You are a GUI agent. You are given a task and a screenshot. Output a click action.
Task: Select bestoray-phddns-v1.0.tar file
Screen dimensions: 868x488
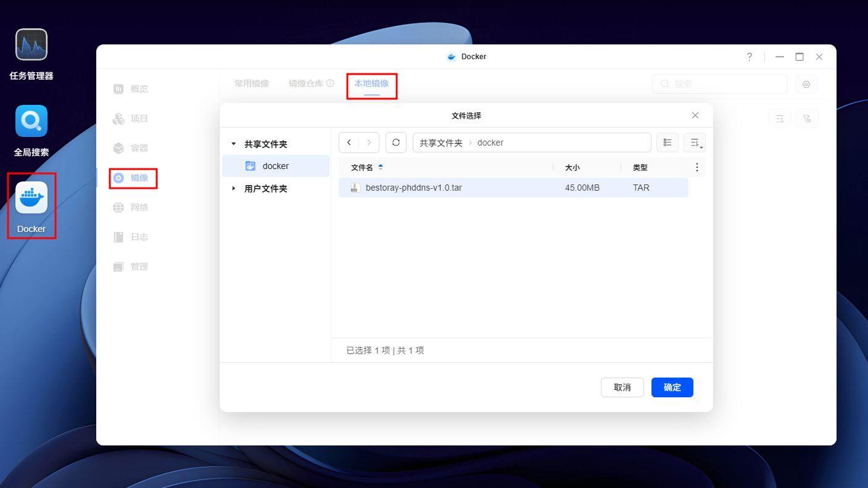pos(513,188)
